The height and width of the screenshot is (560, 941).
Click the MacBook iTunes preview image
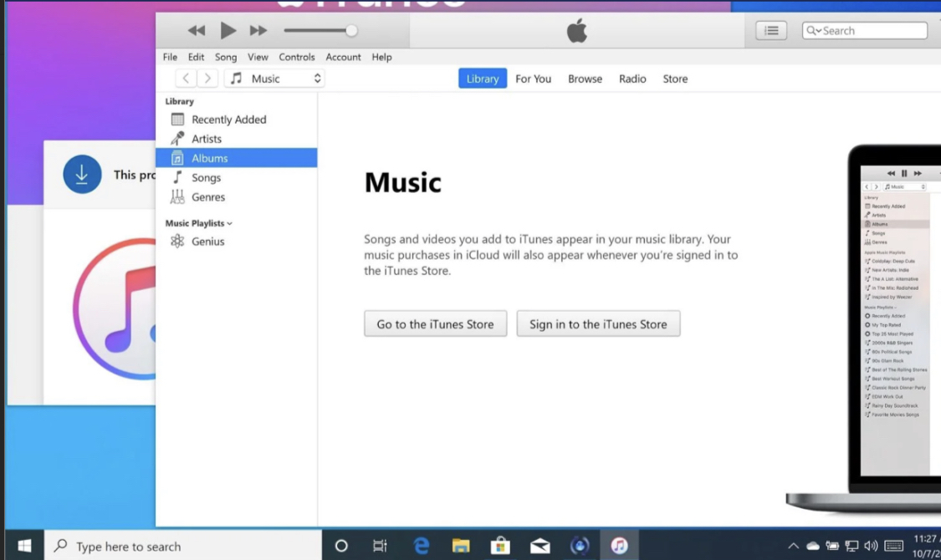(x=863, y=328)
